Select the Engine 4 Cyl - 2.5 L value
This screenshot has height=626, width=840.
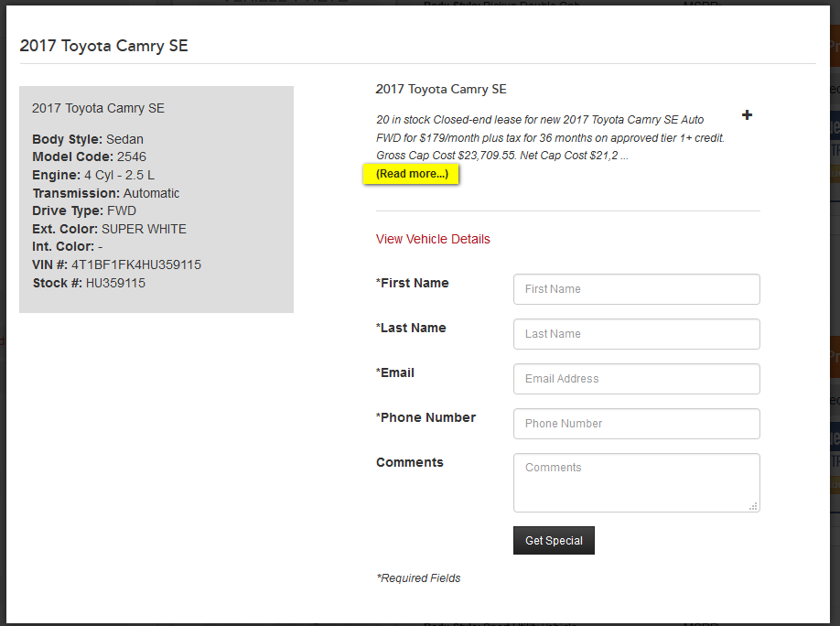pos(120,175)
